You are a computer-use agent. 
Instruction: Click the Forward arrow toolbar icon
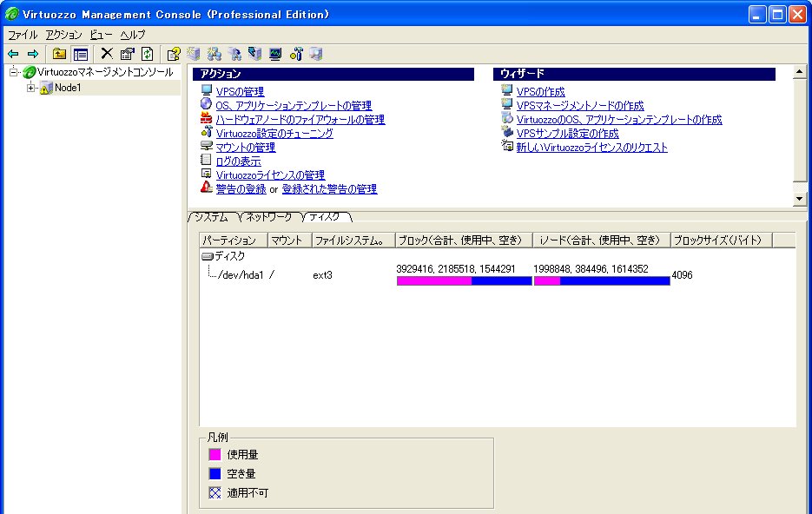tap(33, 54)
